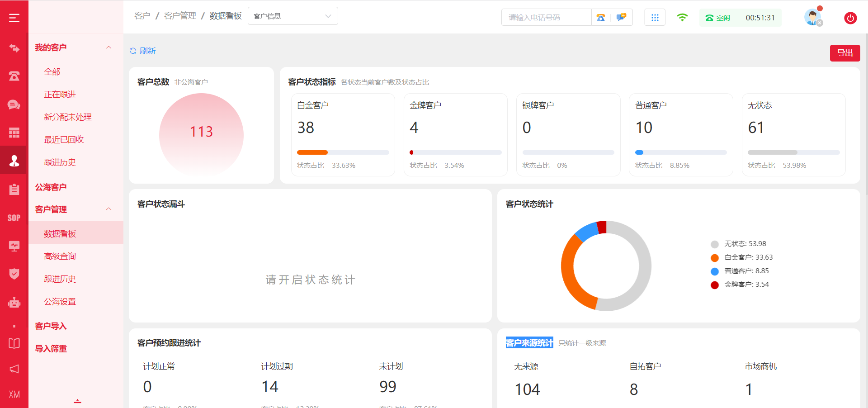
Task: Select 高级查询 in the side menu
Action: (x=60, y=256)
